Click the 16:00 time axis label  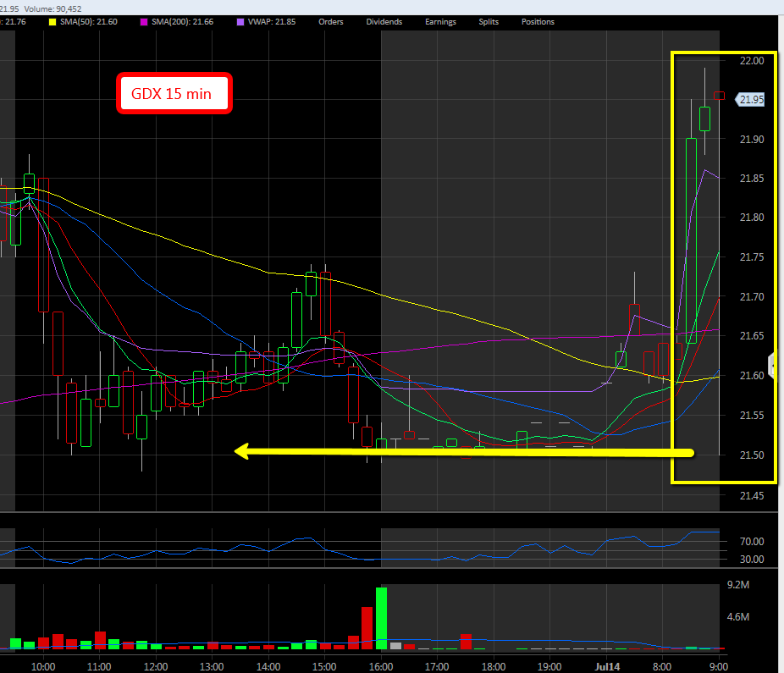(381, 666)
